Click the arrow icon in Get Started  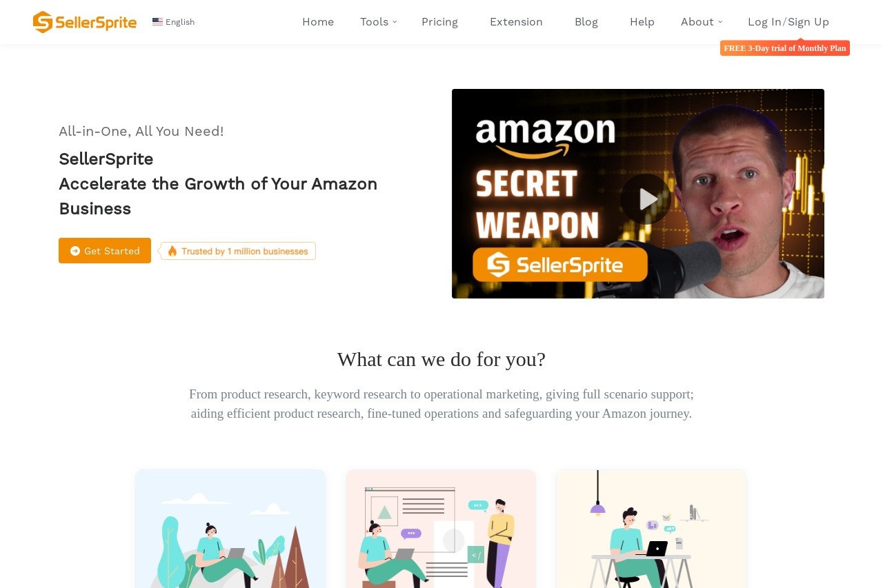75,251
